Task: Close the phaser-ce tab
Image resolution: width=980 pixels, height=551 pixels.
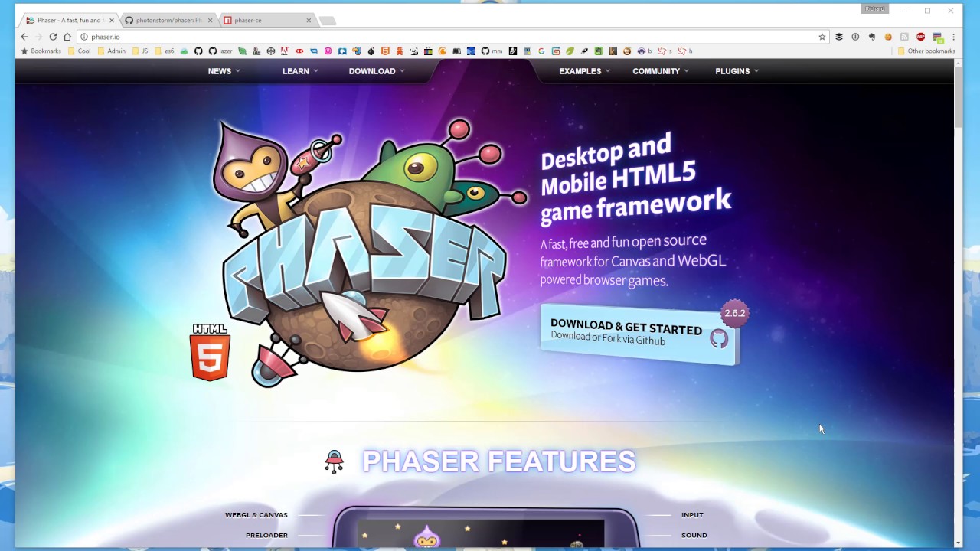Action: click(x=309, y=20)
